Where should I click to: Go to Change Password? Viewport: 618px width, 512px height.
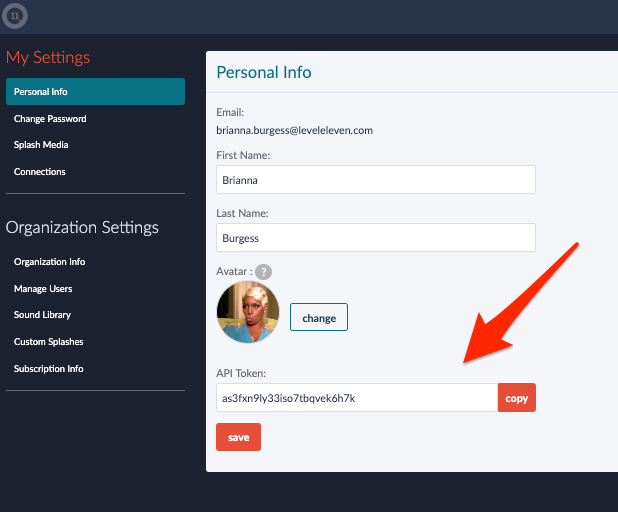[50, 119]
